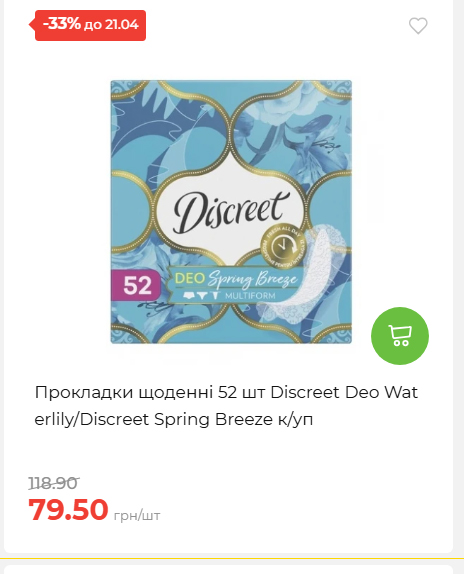The height and width of the screenshot is (574, 464).
Task: Click the Discreet brand logo on package
Action: click(x=231, y=211)
